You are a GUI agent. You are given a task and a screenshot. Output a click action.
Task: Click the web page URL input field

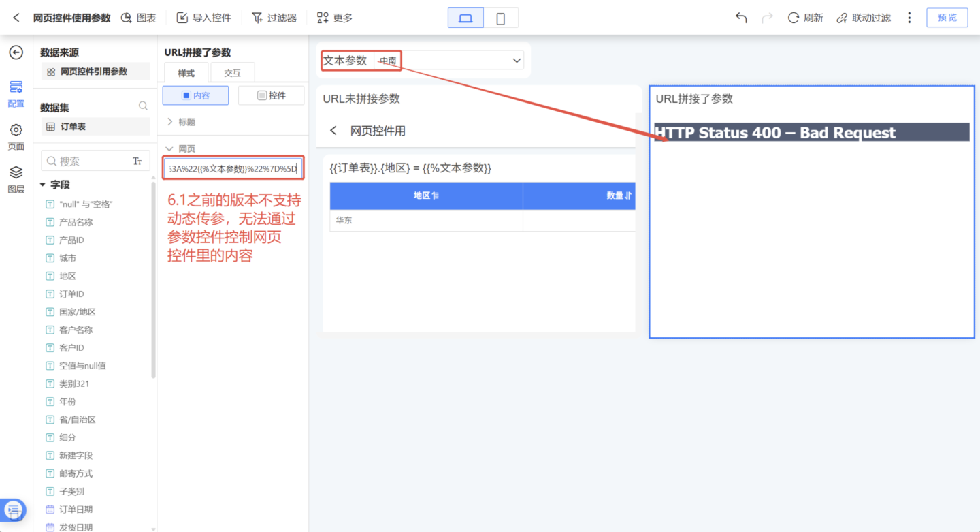coord(233,168)
